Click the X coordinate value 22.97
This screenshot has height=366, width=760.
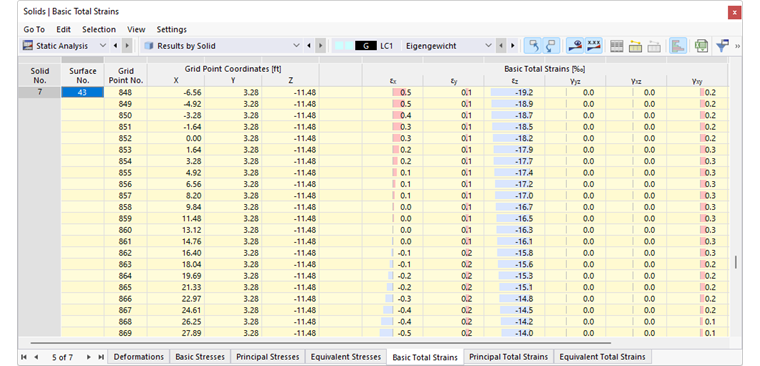point(175,299)
